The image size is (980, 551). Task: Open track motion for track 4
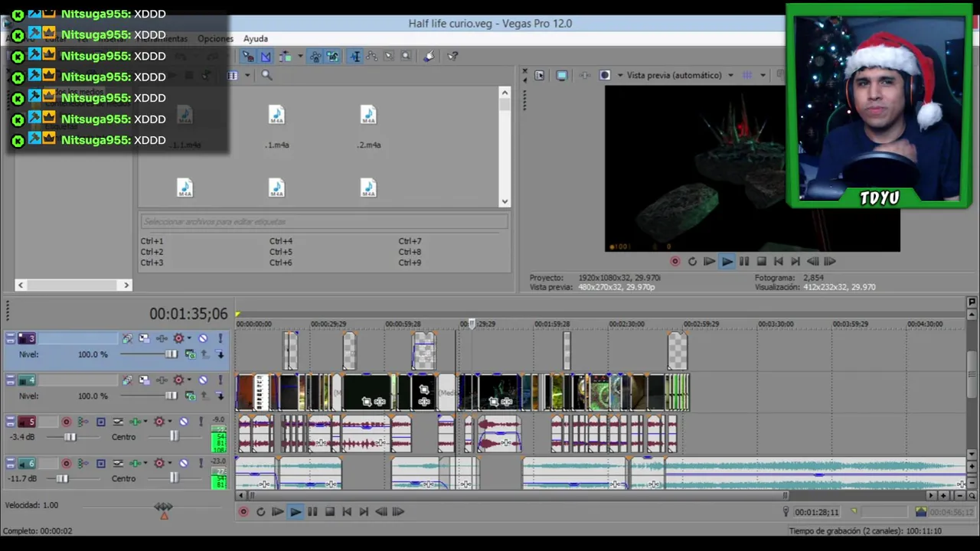(144, 380)
